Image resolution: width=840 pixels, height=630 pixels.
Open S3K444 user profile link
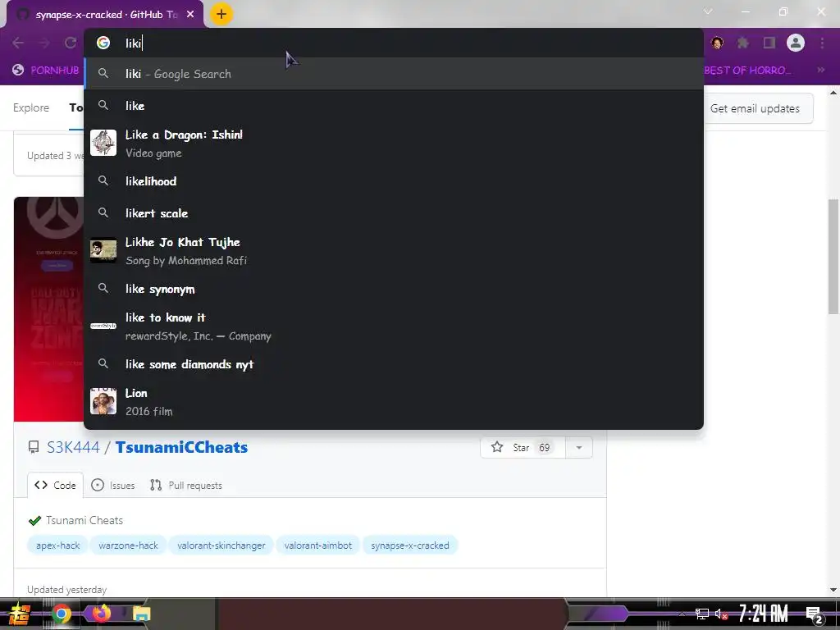coord(73,447)
